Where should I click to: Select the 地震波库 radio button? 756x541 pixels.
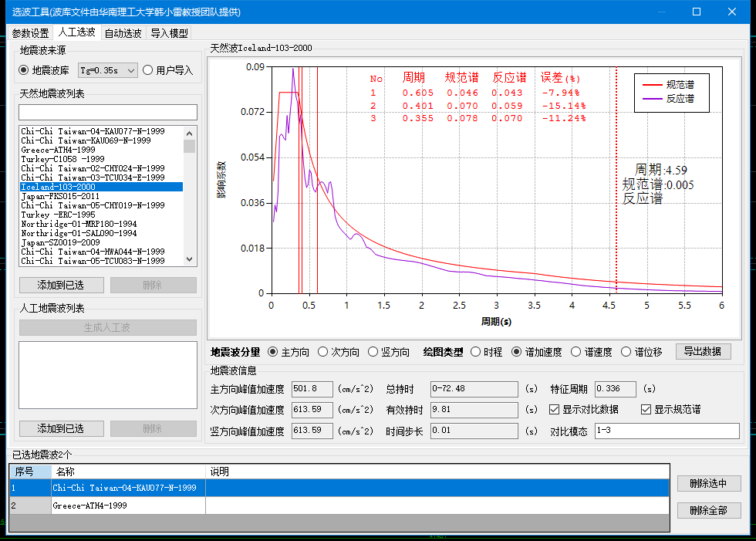tap(24, 70)
